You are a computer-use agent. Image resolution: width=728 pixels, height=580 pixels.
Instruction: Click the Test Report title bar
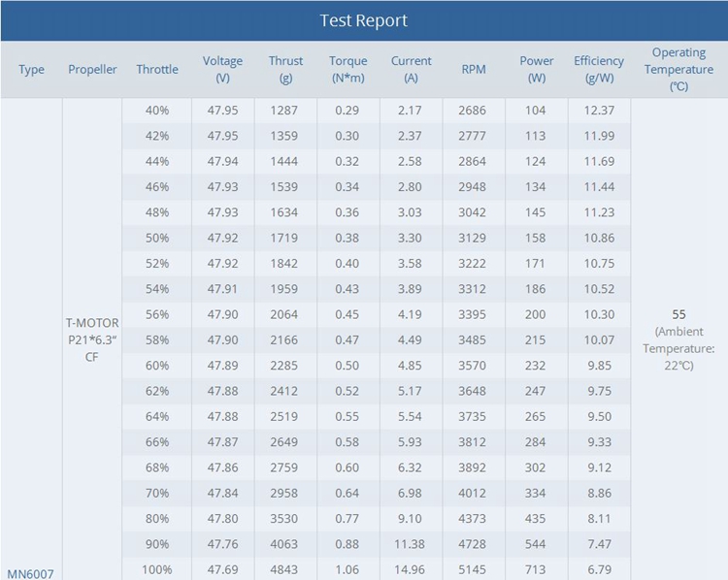364,20
